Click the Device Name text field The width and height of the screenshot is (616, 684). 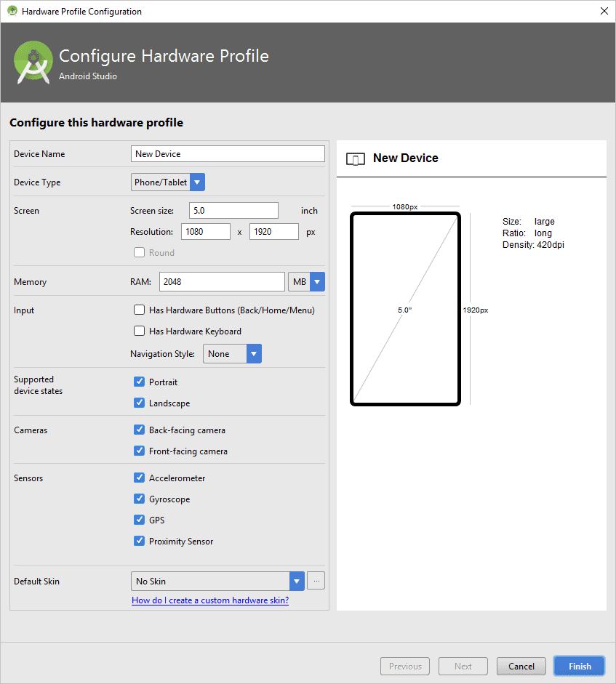click(228, 154)
